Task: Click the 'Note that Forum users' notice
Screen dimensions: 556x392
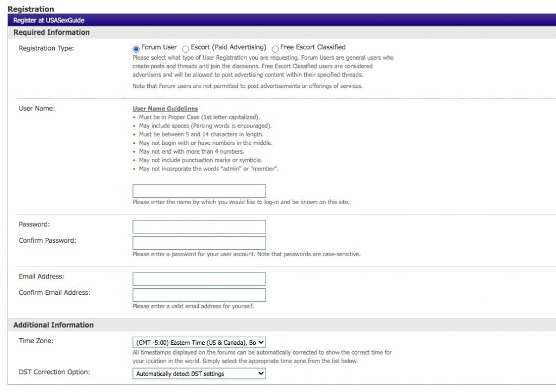Action: (x=248, y=86)
